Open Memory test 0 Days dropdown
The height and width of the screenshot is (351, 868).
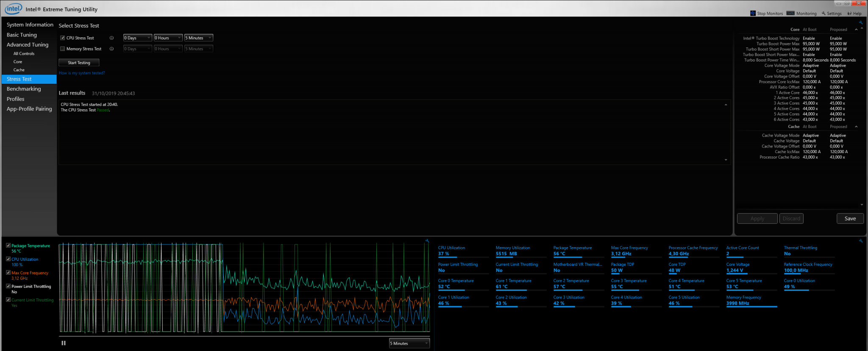point(137,49)
